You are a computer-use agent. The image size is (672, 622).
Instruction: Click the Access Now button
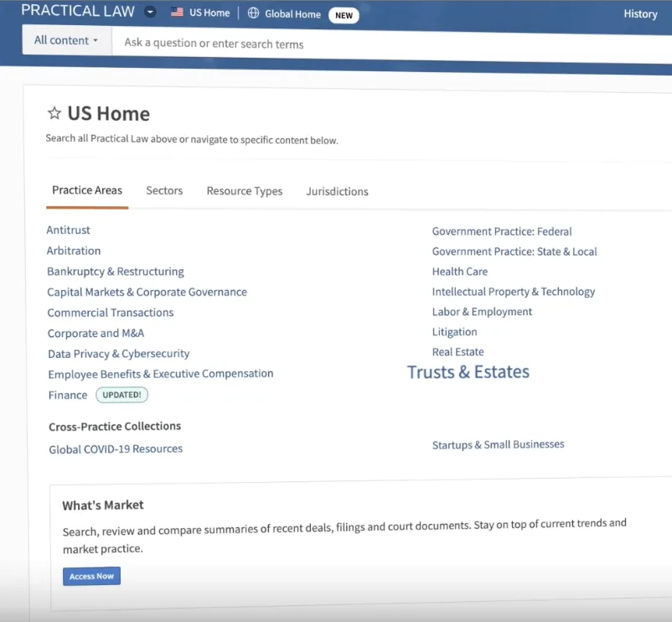(91, 576)
